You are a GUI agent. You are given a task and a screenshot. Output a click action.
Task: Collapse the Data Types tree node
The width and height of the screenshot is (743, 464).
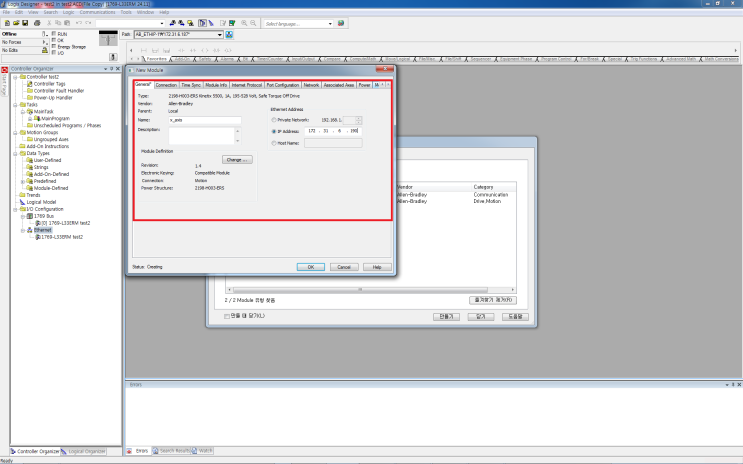[x=15, y=154]
